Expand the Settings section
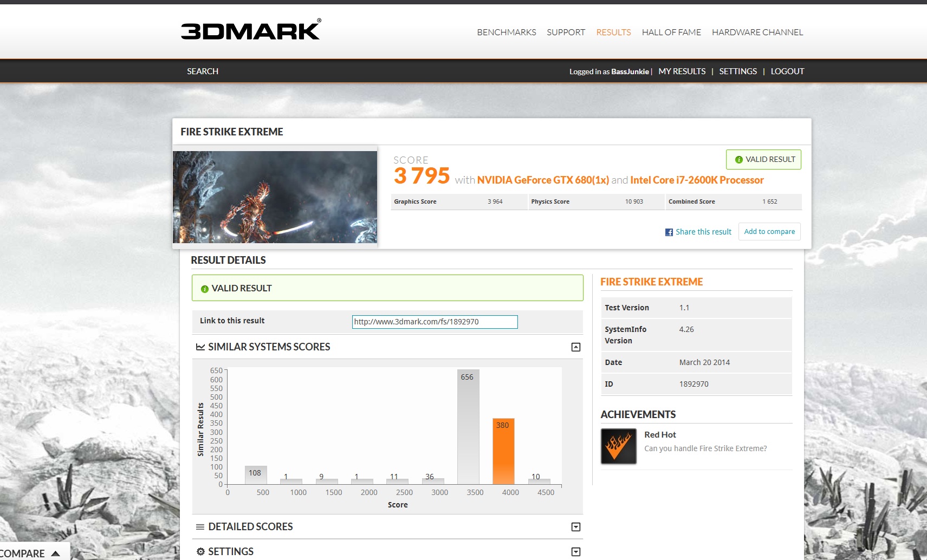The width and height of the screenshot is (927, 560). click(x=576, y=552)
